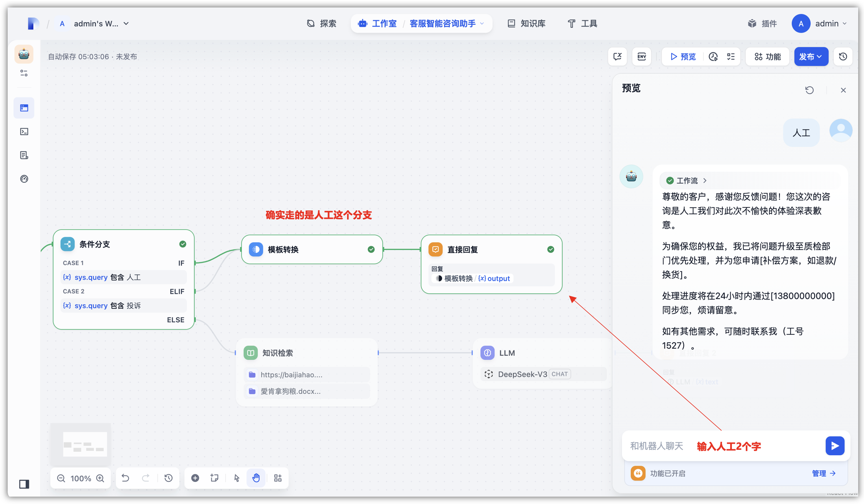View run history via the clock icon
Image resolution: width=864 pixels, height=504 pixels.
click(x=714, y=57)
